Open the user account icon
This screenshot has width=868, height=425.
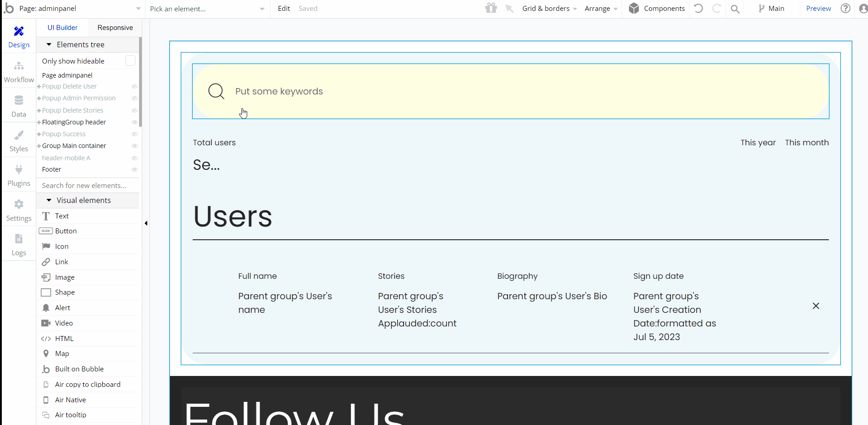(x=863, y=8)
